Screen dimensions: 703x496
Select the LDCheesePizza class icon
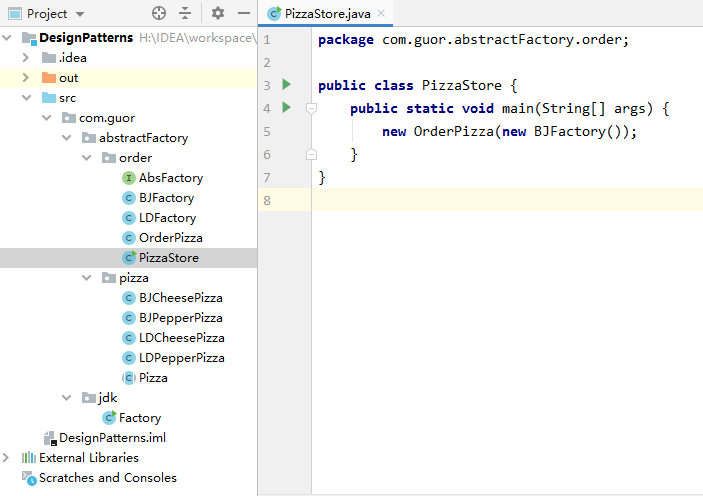coord(129,338)
